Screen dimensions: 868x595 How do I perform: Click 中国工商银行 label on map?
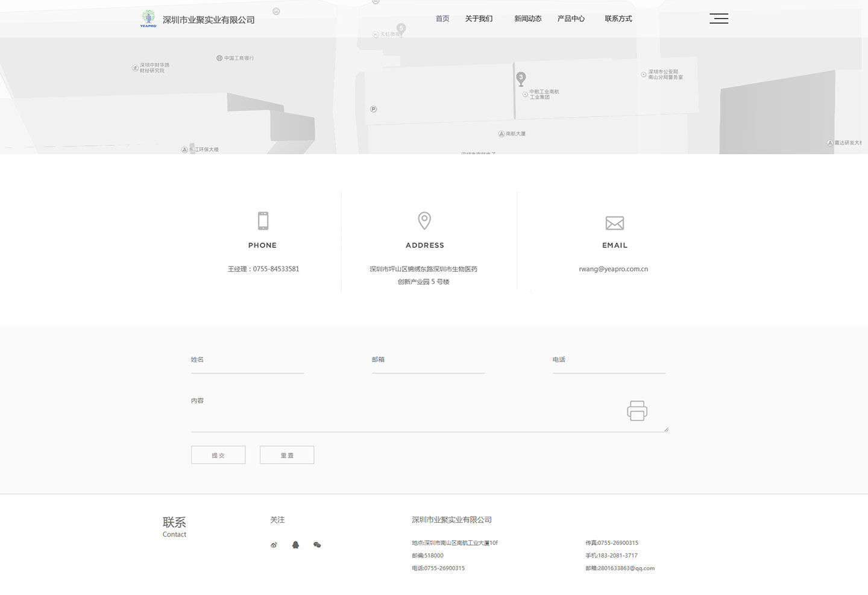(239, 58)
